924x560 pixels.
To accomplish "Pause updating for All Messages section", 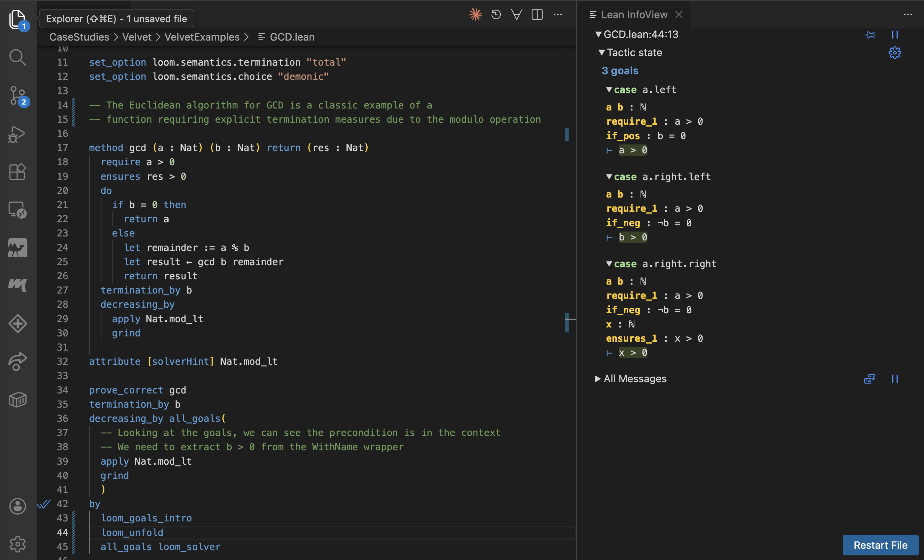I will click(895, 379).
